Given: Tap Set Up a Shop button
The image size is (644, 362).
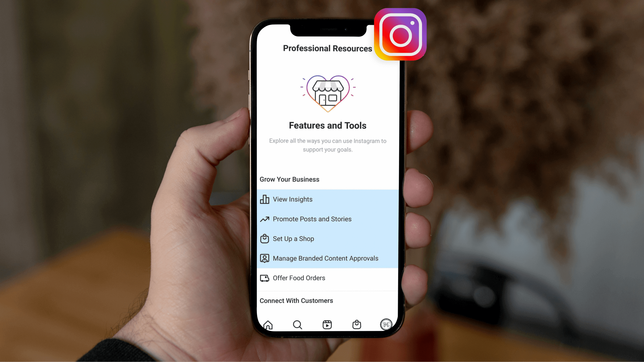Looking at the screenshot, I should tap(326, 238).
